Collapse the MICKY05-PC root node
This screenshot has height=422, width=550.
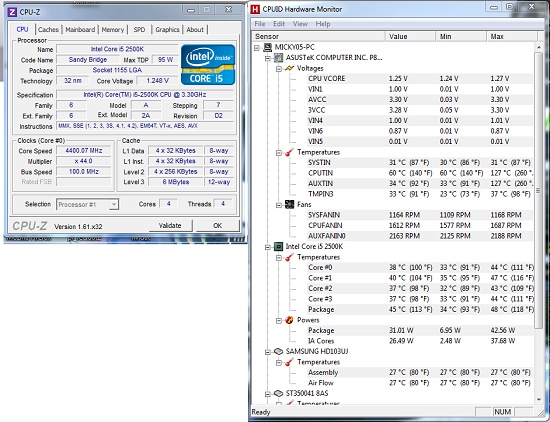pyautogui.click(x=257, y=47)
